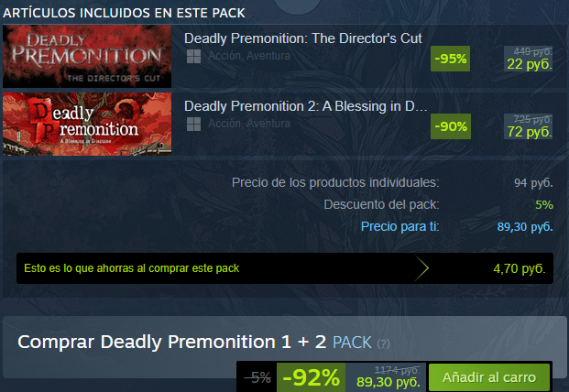The width and height of the screenshot is (569, 392).
Task: Click Windows icon under Deadly Premonition Director's Cut
Action: click(193, 56)
